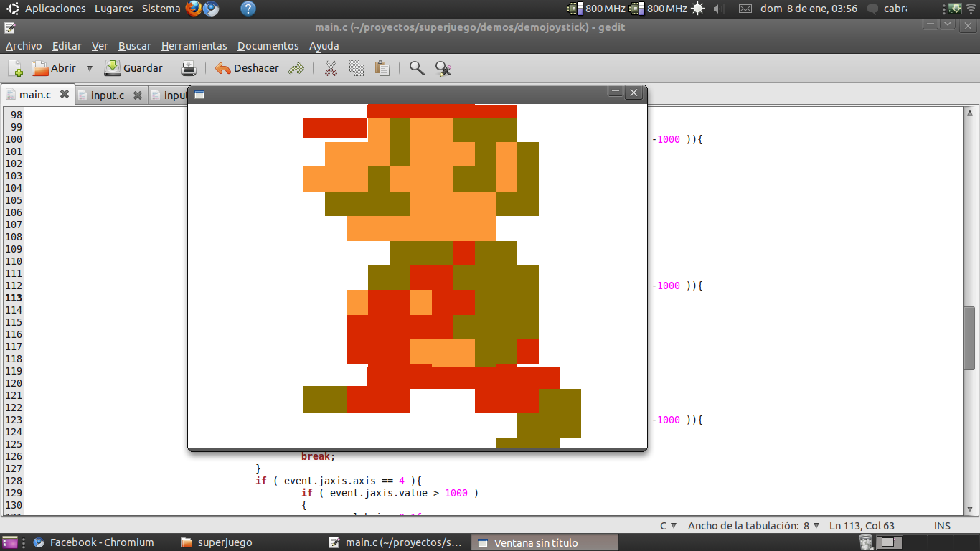The width and height of the screenshot is (980, 551).
Task: Click the show desktop icon in bottom panel
Action: click(11, 542)
